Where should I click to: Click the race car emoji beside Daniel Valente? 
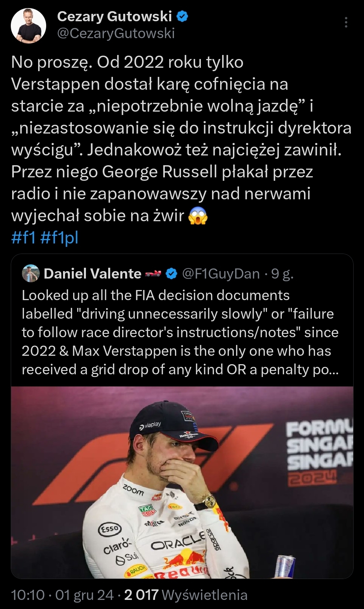coord(153,274)
